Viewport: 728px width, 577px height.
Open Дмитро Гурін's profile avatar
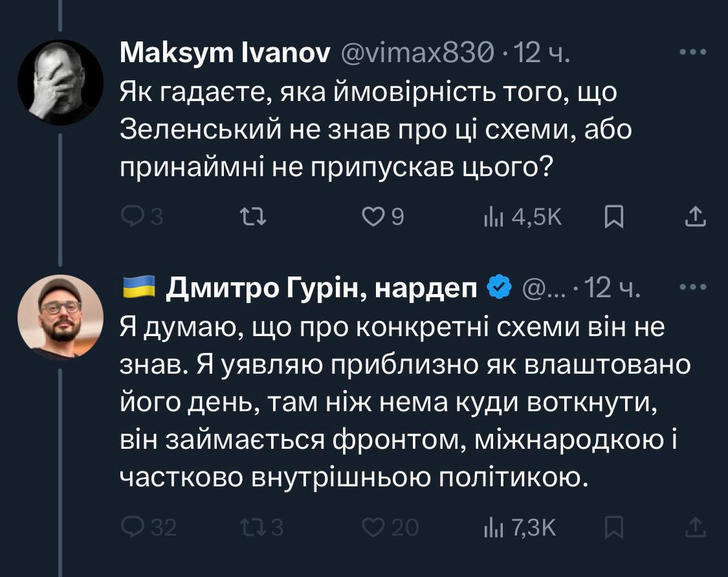[x=60, y=317]
